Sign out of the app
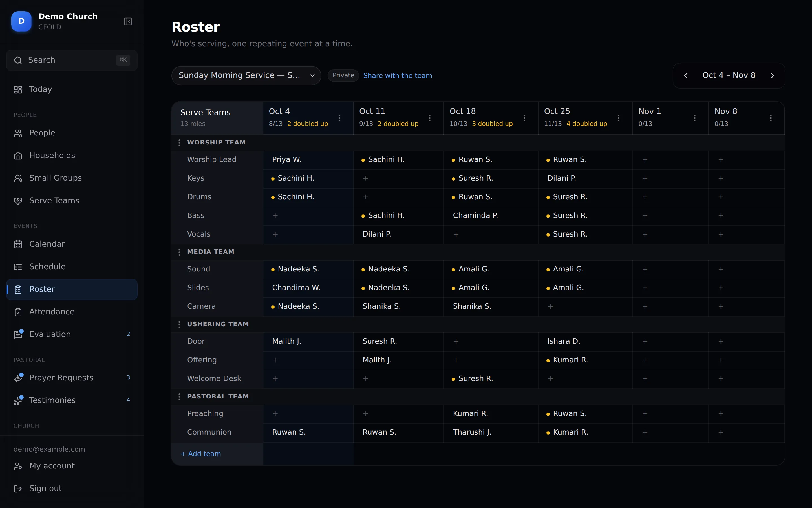Image resolution: width=812 pixels, height=508 pixels. (x=72, y=489)
